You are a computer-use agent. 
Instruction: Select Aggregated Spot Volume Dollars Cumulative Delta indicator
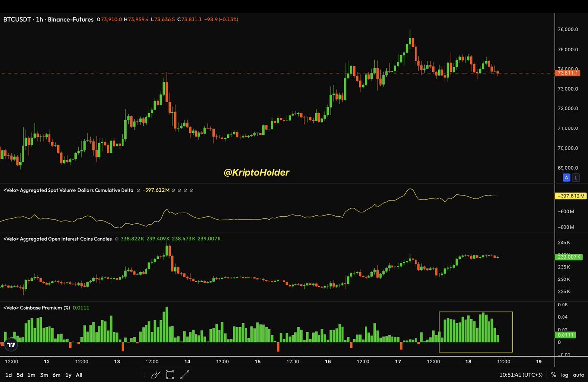[69, 190]
